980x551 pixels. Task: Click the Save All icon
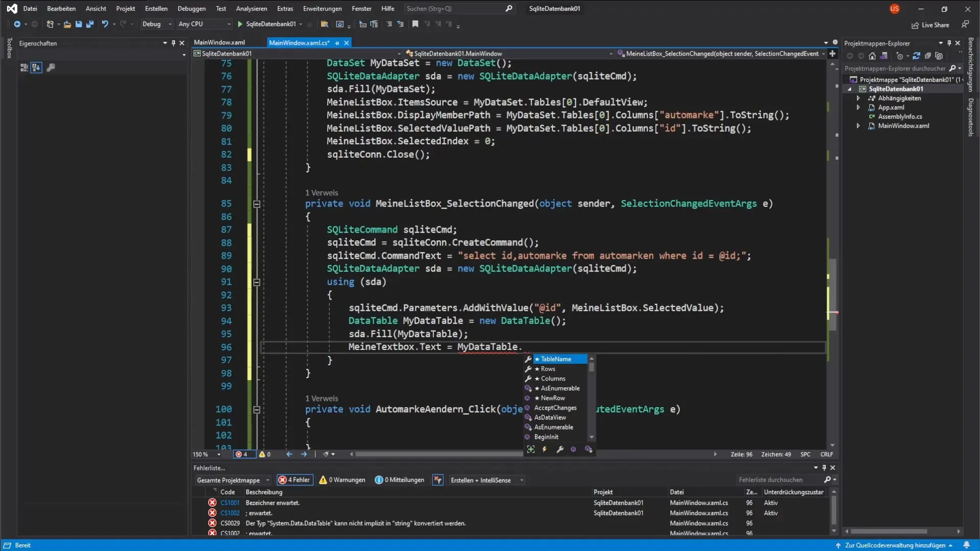coord(90,24)
